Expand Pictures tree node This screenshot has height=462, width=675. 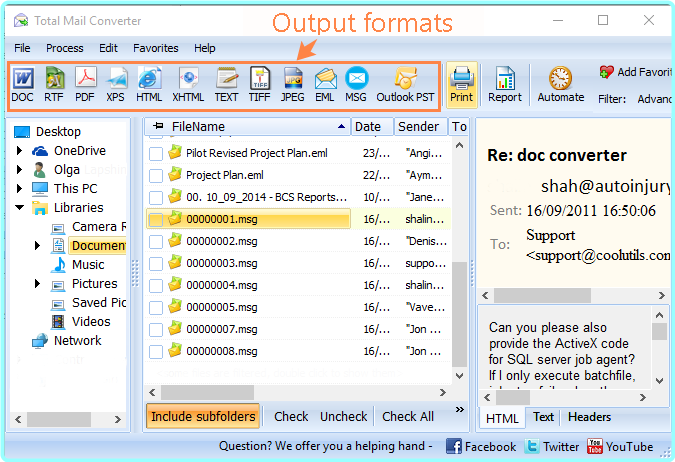[37, 283]
